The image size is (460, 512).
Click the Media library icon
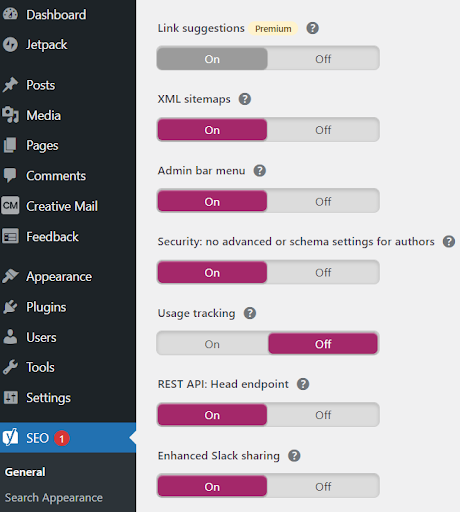point(10,115)
